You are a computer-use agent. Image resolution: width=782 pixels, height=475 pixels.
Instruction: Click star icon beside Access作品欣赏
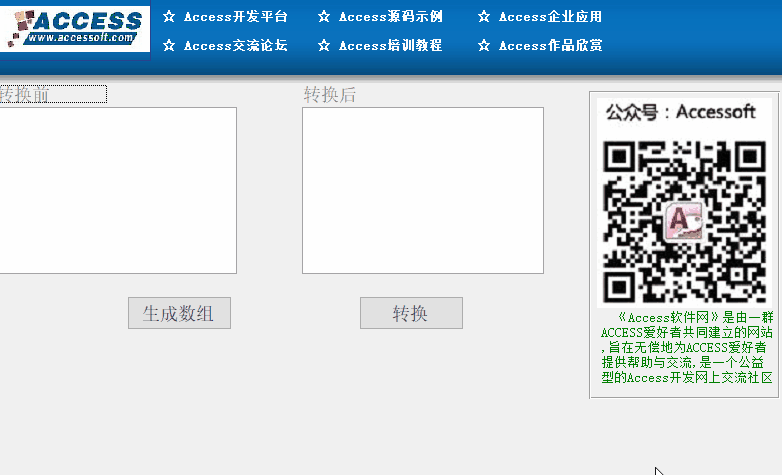484,45
